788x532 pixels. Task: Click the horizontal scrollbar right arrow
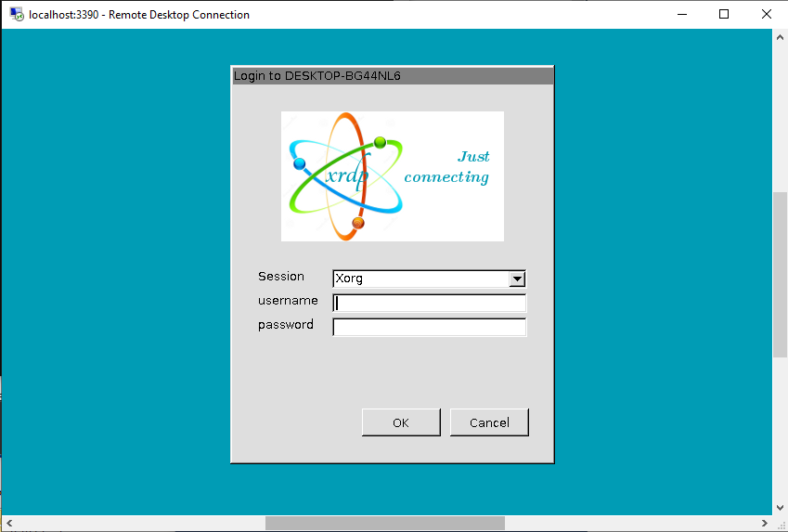pyautogui.click(x=765, y=523)
